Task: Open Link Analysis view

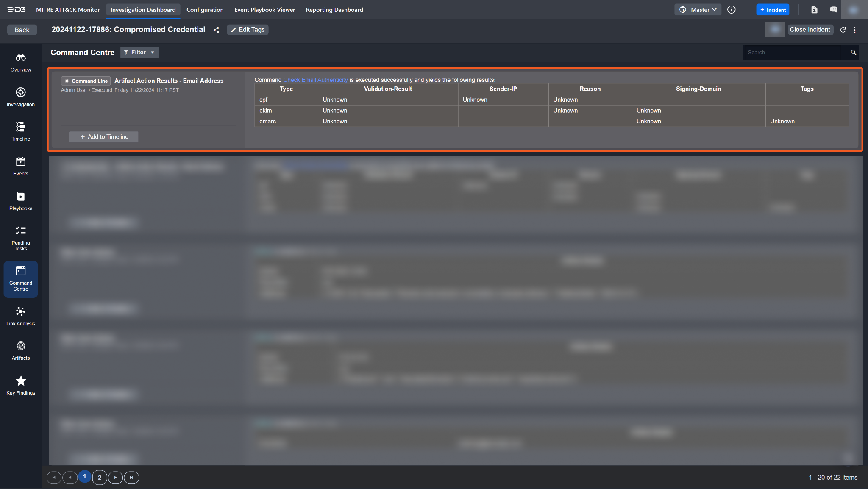Action: (x=21, y=316)
